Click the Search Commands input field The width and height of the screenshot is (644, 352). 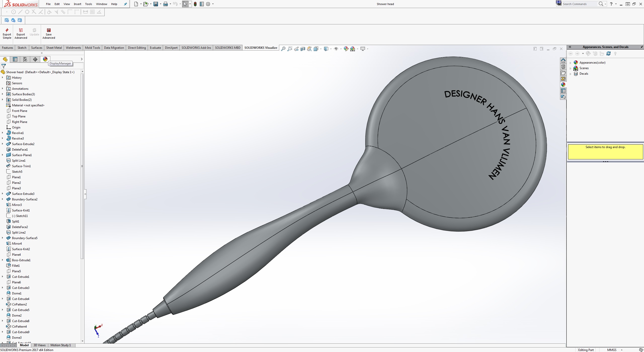(x=579, y=4)
